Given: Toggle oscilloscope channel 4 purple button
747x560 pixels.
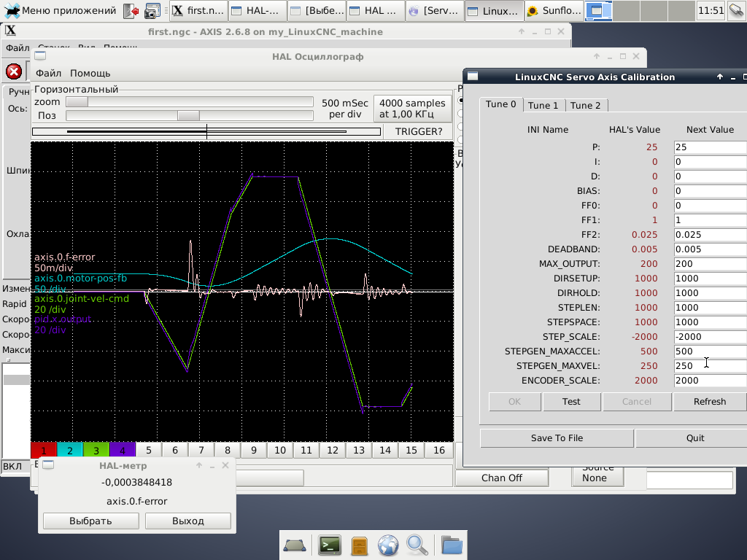Looking at the screenshot, I should click(x=123, y=451).
